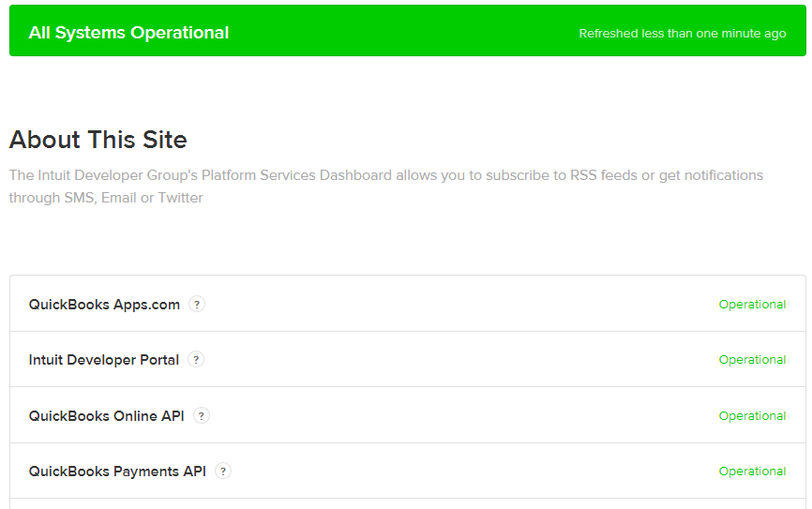Image resolution: width=812 pixels, height=509 pixels.
Task: Select Operational status of Intuit Developer Portal
Action: 752,360
